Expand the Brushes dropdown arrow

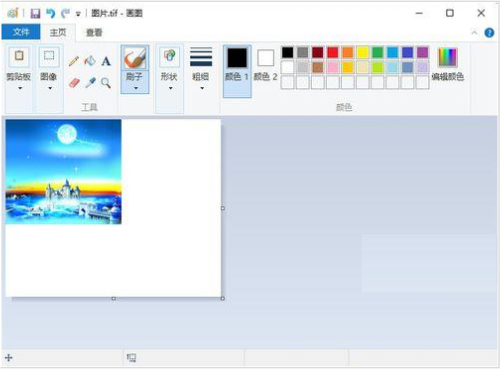tap(135, 88)
